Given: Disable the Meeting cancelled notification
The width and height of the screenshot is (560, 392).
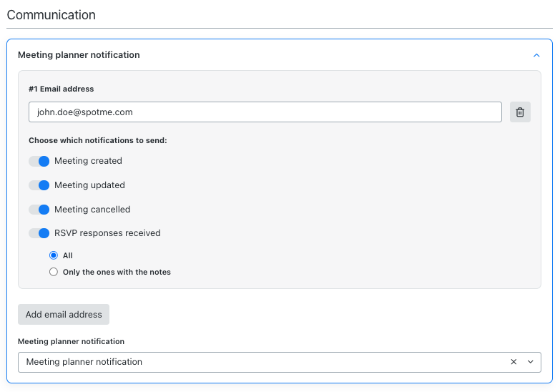Looking at the screenshot, I should point(39,210).
